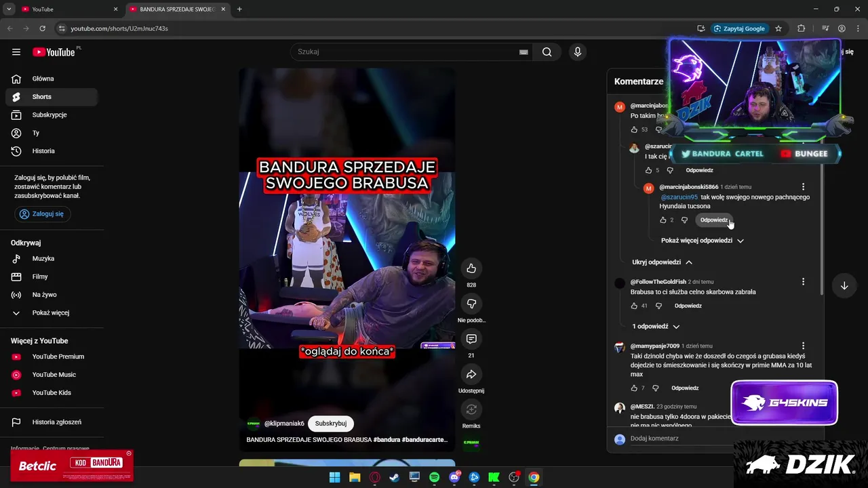Click Odpowiedz under mamypasje7009 comment

coord(685,388)
